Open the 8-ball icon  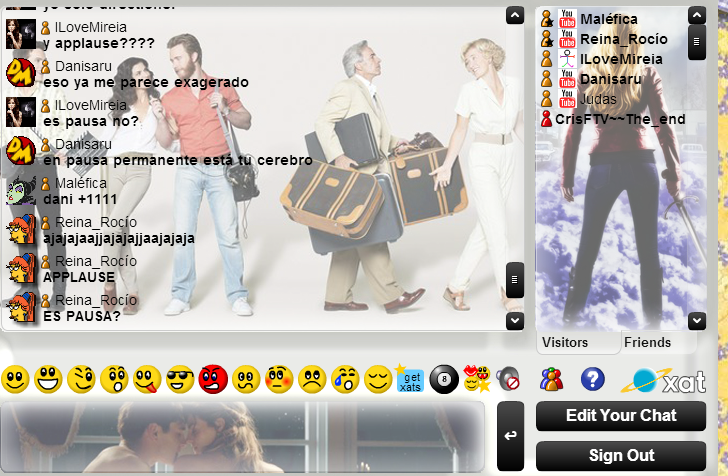443,380
